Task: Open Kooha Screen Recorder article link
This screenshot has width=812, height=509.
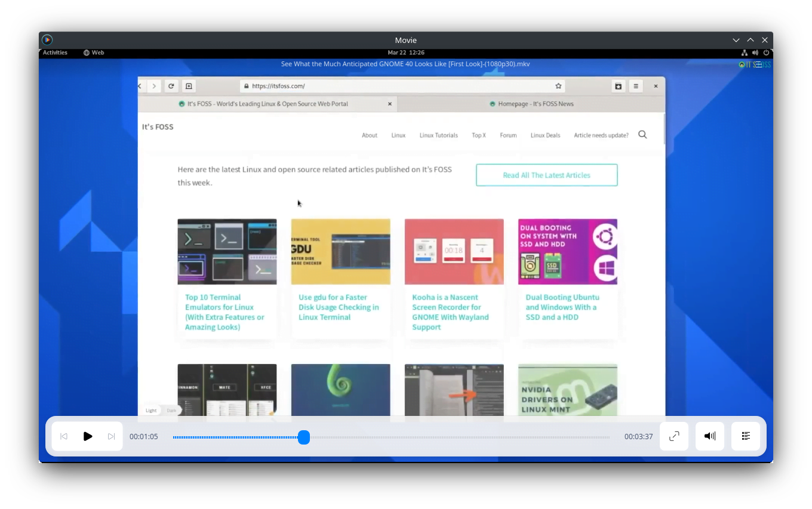Action: click(451, 312)
